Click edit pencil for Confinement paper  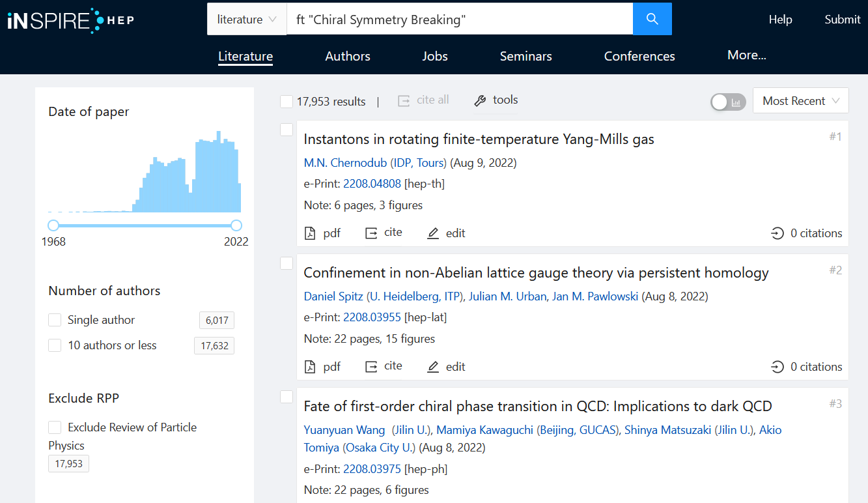pos(433,367)
